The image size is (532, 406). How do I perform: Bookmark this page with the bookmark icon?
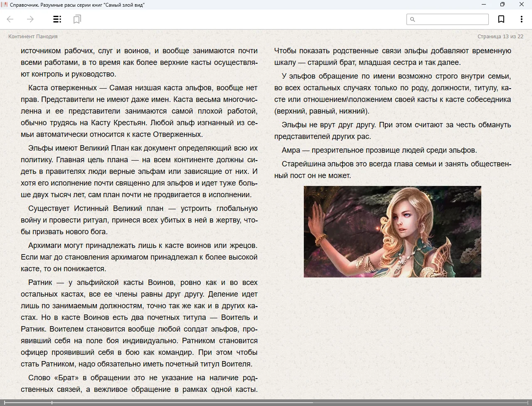pyautogui.click(x=501, y=19)
